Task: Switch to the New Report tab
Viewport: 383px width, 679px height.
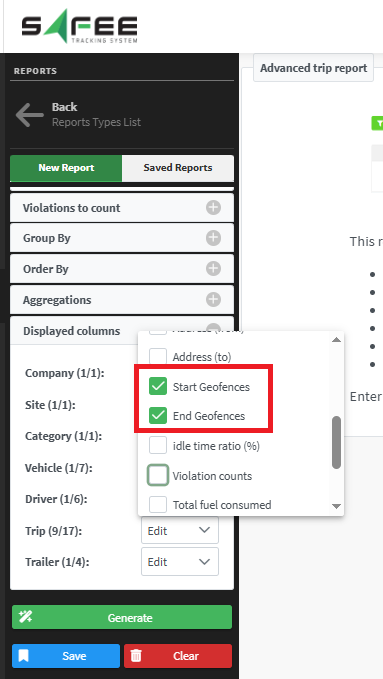Action: 66,168
